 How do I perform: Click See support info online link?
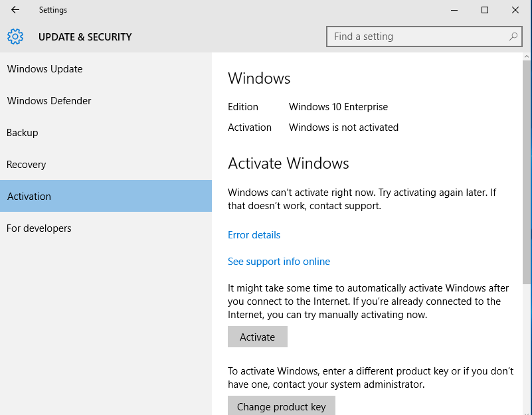tap(278, 261)
